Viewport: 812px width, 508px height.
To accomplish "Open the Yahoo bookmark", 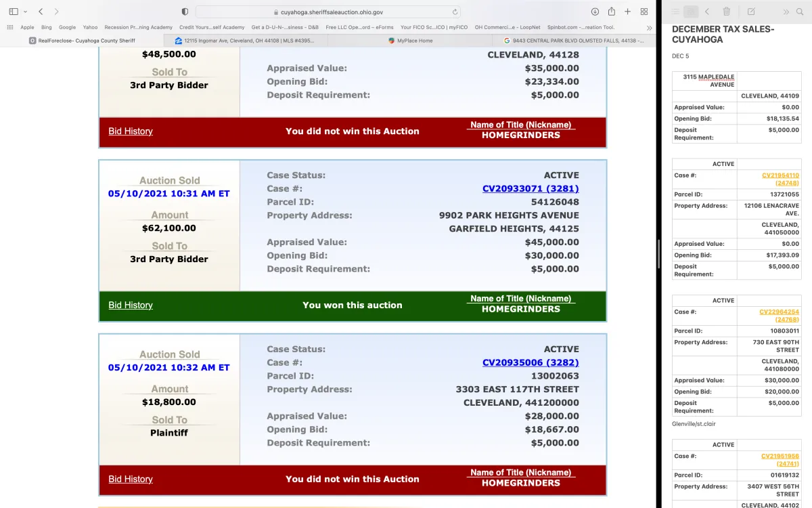I will click(90, 28).
